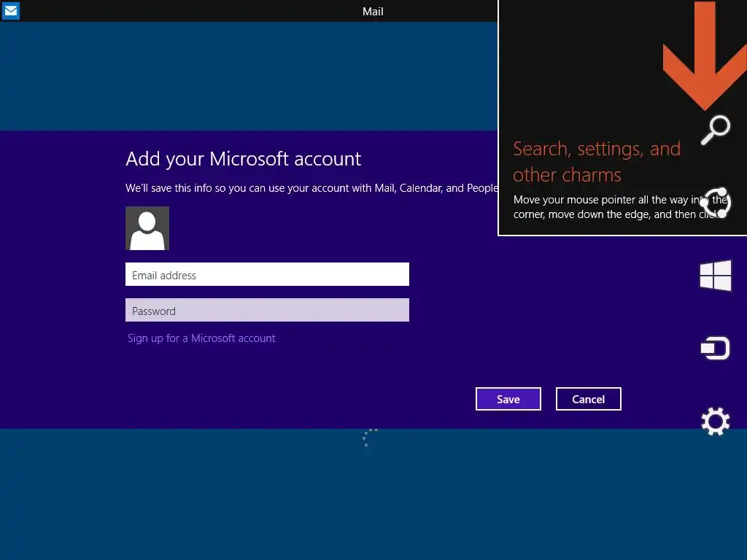
Task: Click the Save button
Action: (508, 399)
